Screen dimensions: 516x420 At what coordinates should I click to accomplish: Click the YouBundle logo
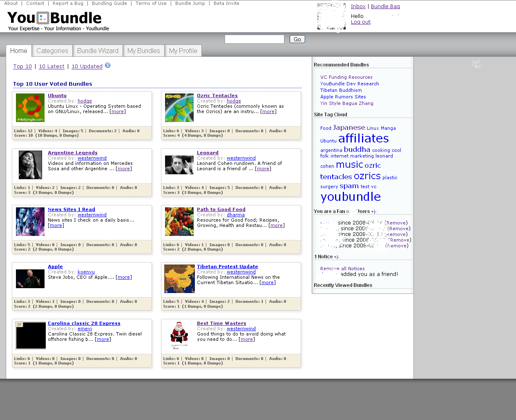(x=54, y=18)
